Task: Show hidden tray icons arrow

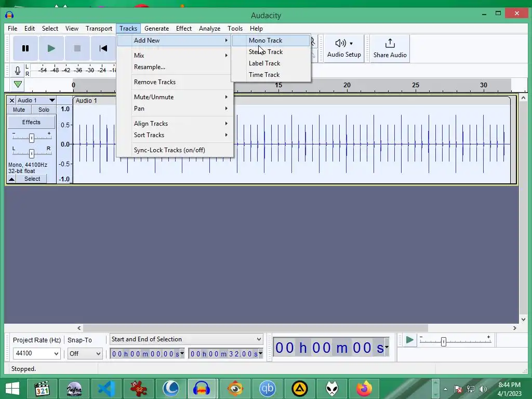Action: pyautogui.click(x=445, y=389)
